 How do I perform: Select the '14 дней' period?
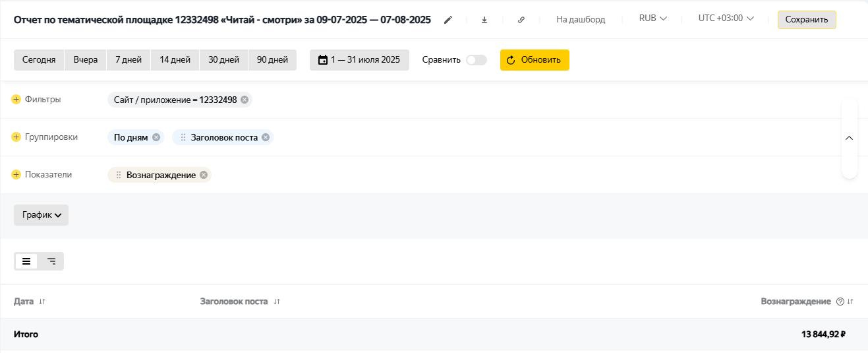(x=175, y=60)
